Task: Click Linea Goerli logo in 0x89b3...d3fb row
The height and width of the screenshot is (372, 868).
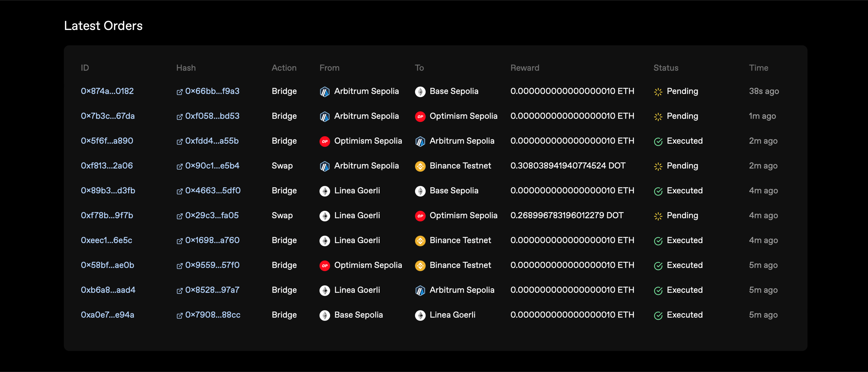Action: pos(324,191)
